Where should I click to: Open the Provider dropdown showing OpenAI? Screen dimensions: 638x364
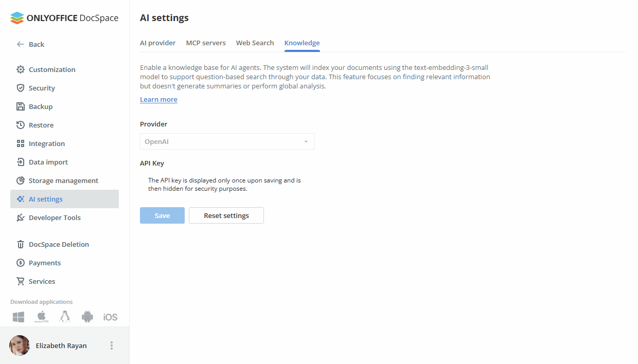coord(227,141)
